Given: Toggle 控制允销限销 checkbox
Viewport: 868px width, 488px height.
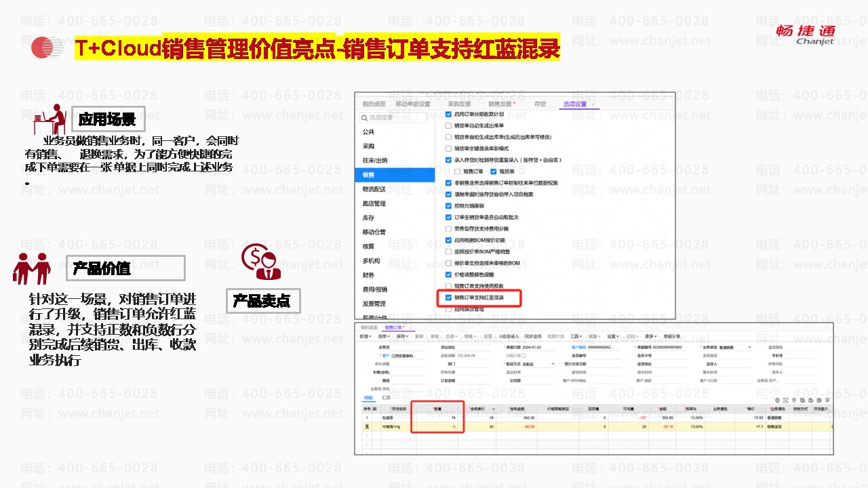Looking at the screenshot, I should (x=448, y=205).
